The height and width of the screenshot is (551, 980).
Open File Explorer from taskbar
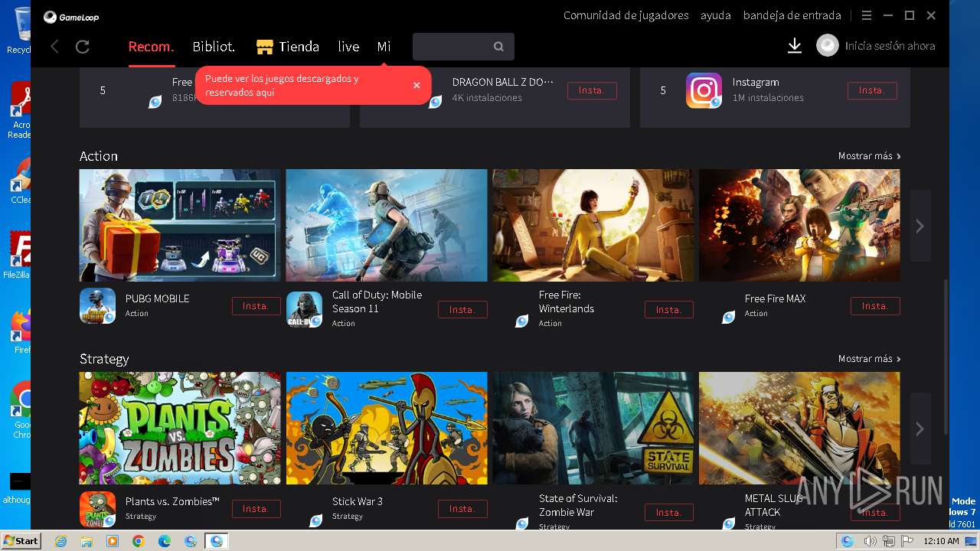click(87, 541)
